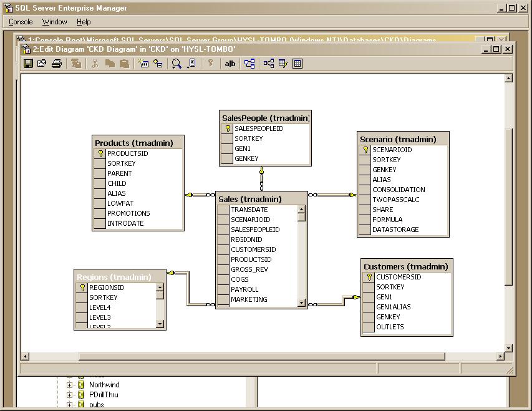Open the Console menu
532x411 pixels.
coord(21,22)
